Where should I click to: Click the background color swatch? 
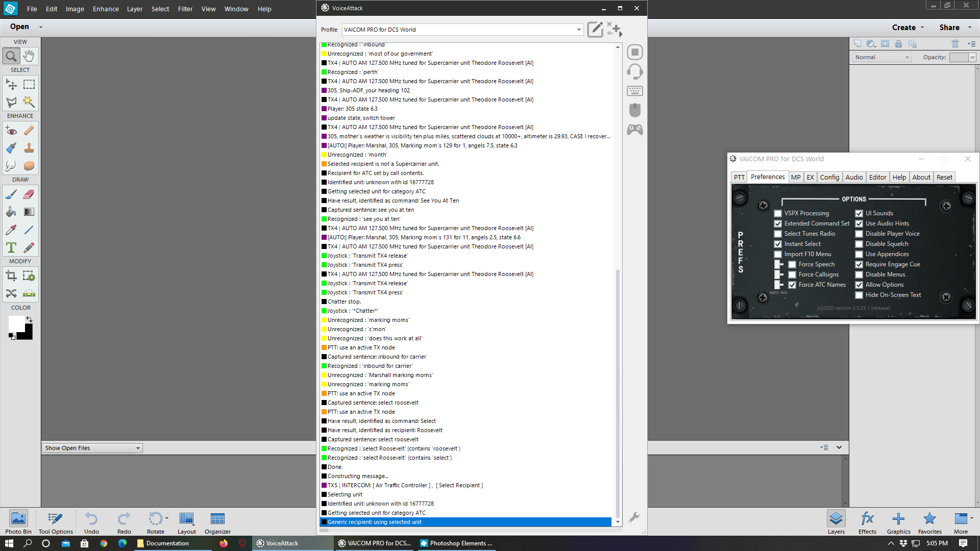[x=28, y=335]
